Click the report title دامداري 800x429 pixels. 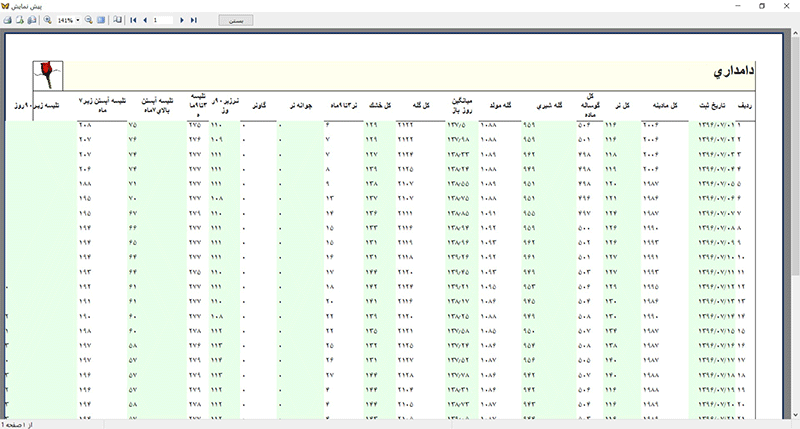(x=733, y=71)
